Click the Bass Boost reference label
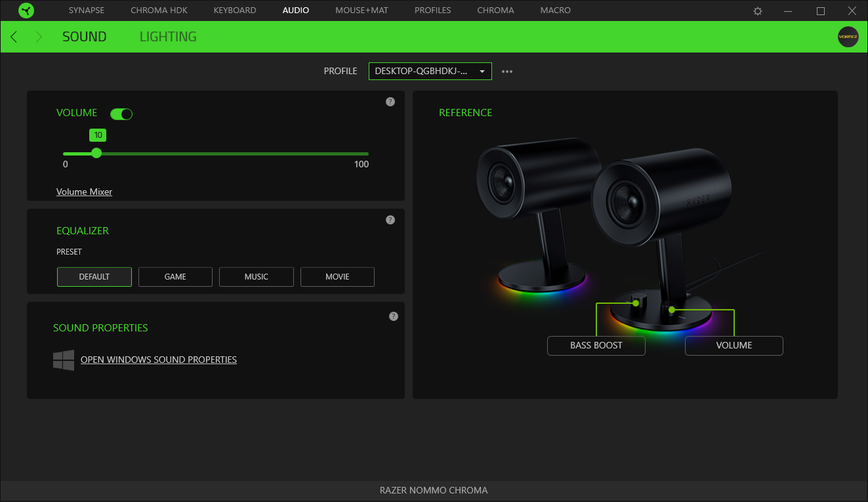Screen dimensions: 868x502 click(596, 346)
